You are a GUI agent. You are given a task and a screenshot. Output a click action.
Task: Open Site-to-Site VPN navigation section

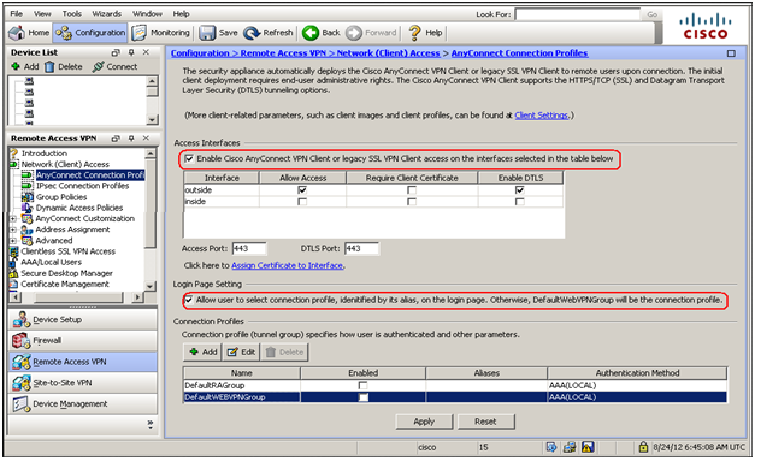pyautogui.click(x=83, y=383)
